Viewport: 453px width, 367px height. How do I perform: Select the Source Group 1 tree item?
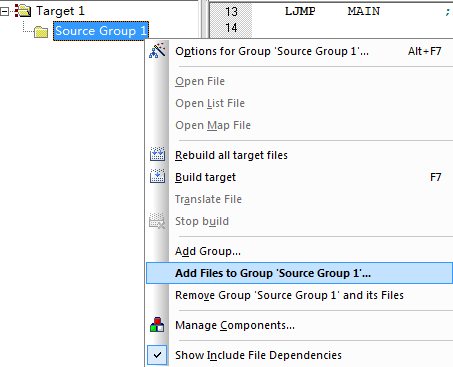pyautogui.click(x=101, y=31)
